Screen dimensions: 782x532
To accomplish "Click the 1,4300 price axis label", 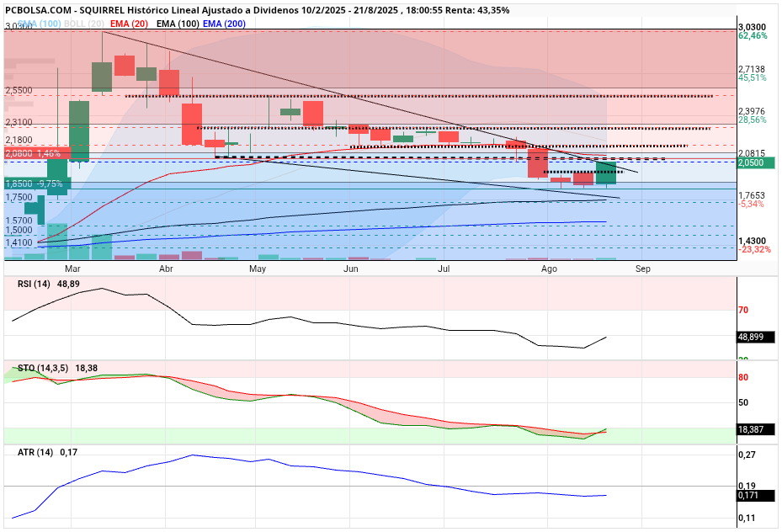I will [x=752, y=241].
